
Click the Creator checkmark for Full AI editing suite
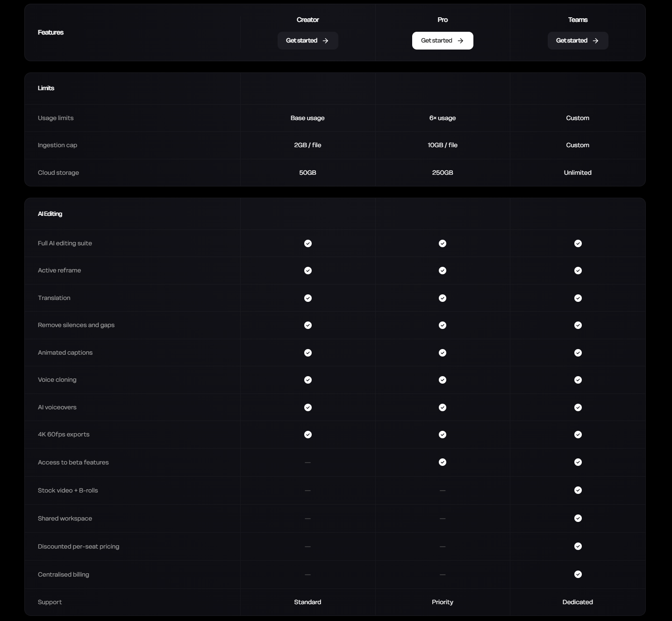(308, 243)
